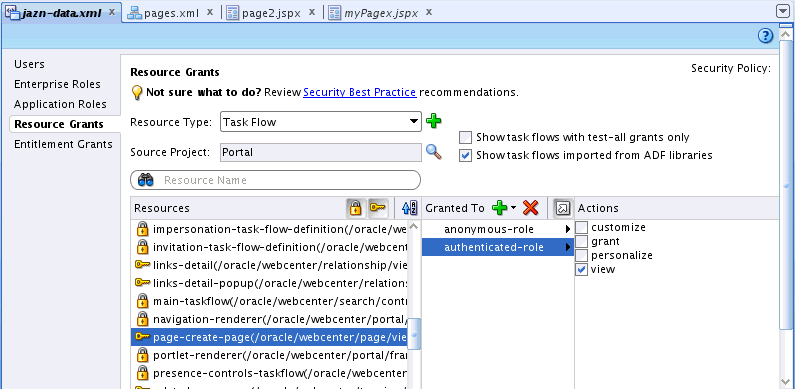Click the Source Project field
This screenshot has width=795, height=389.
(321, 152)
